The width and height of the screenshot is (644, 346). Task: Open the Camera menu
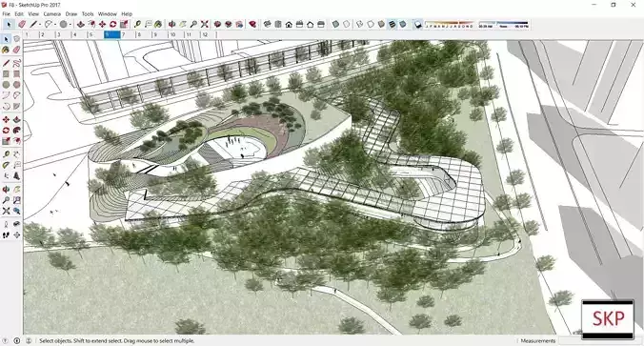[52, 14]
